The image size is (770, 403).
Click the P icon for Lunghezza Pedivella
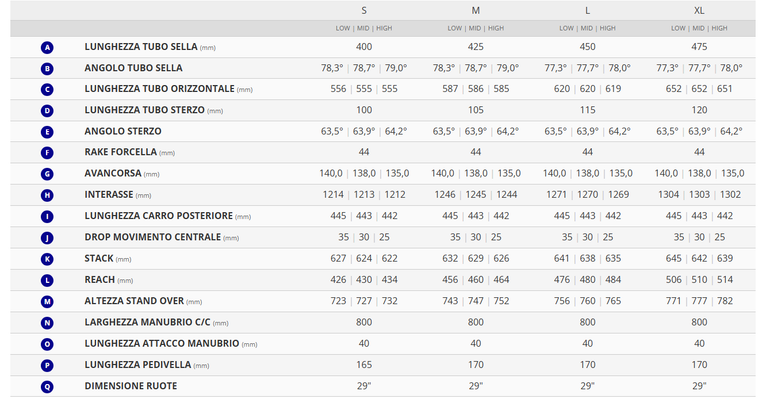coord(47,366)
